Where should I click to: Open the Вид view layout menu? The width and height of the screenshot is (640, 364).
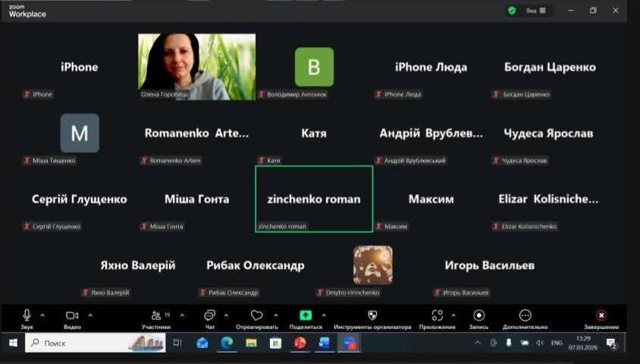536,11
